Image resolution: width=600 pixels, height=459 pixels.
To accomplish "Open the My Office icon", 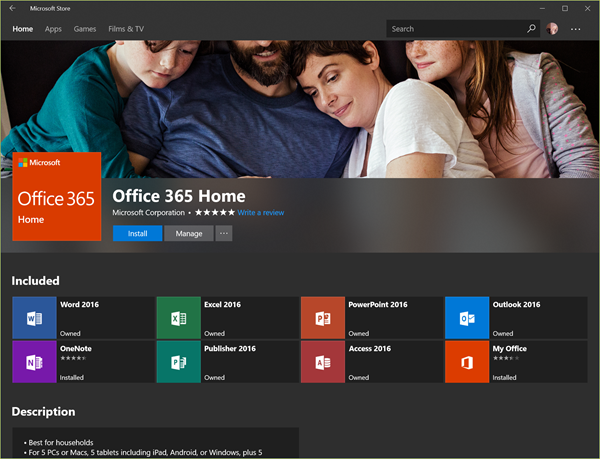I will click(466, 362).
